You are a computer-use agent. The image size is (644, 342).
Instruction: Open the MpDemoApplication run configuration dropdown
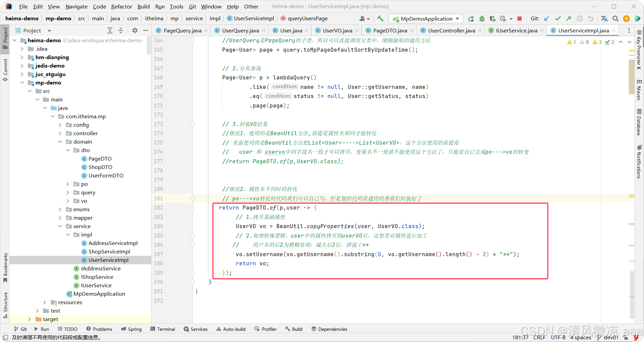[x=426, y=19]
